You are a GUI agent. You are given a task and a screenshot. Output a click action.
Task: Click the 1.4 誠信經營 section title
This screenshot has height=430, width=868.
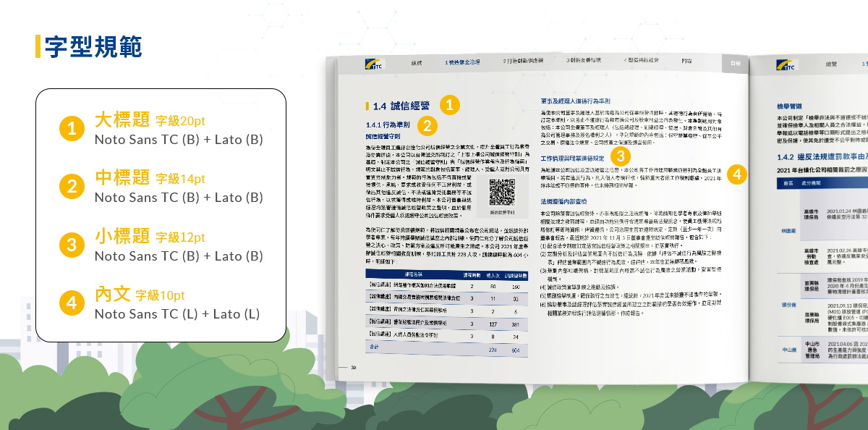coord(401,105)
